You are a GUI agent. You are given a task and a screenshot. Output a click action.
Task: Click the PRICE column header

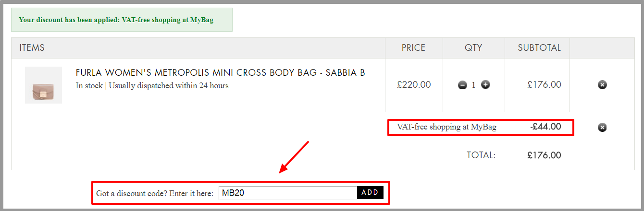point(414,48)
